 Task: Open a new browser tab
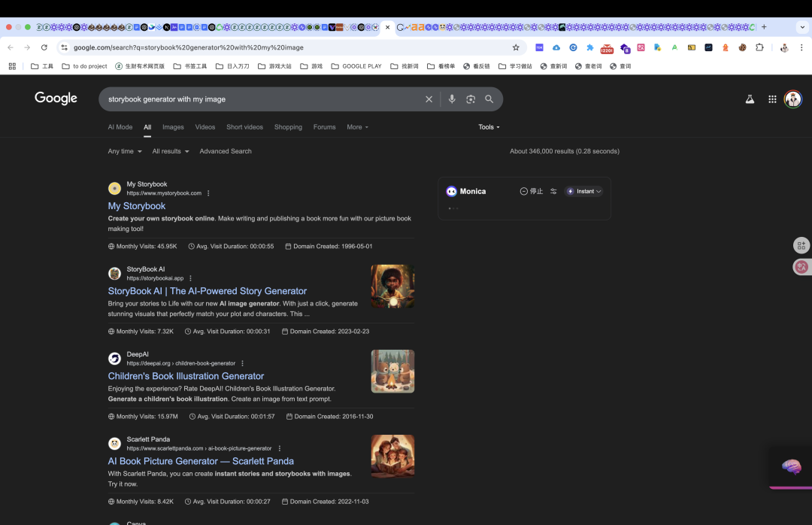click(764, 27)
